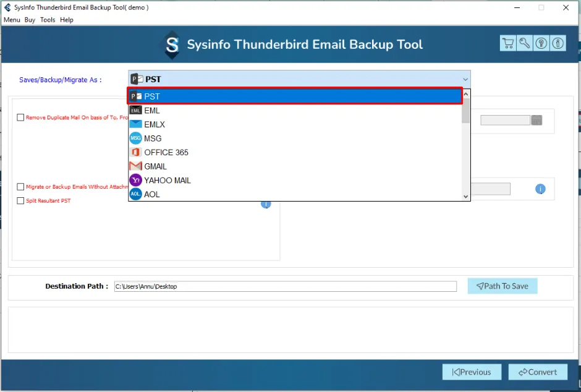
Task: Click the shopping cart buy icon
Action: click(x=507, y=43)
